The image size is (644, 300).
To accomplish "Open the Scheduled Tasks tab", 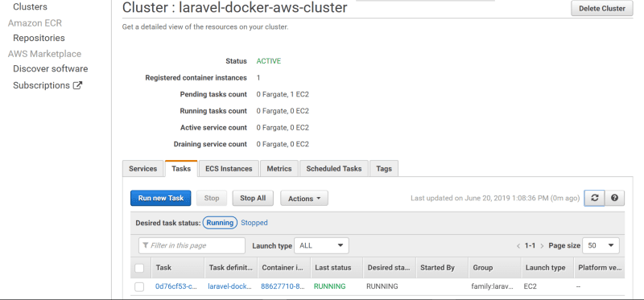I will coord(334,169).
